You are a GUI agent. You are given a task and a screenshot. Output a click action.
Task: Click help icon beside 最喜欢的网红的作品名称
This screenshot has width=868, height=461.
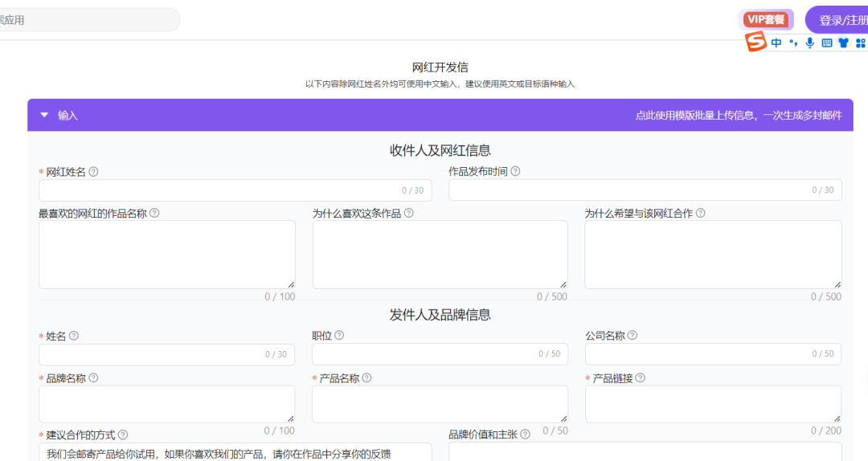pos(154,213)
